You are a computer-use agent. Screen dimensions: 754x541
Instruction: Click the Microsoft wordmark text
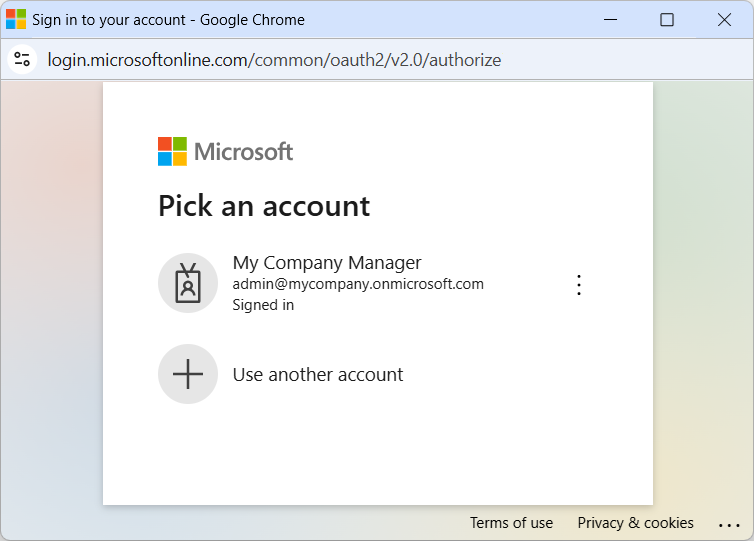pyautogui.click(x=243, y=152)
